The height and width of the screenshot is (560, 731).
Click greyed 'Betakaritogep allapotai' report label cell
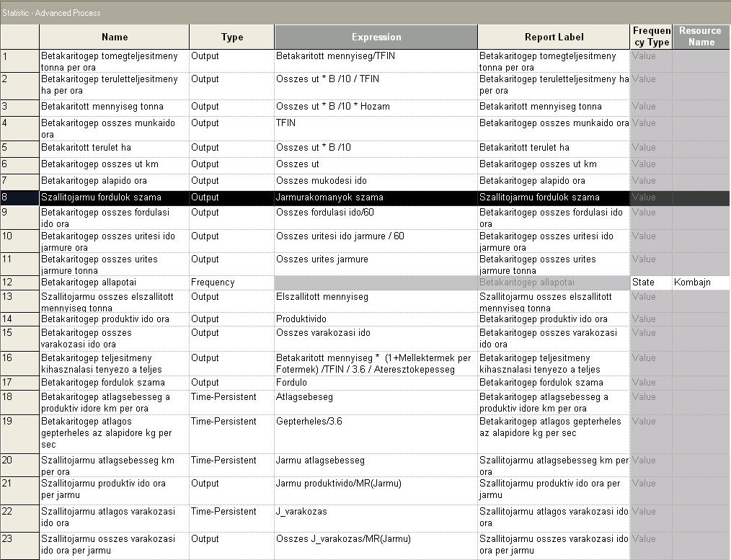(554, 283)
